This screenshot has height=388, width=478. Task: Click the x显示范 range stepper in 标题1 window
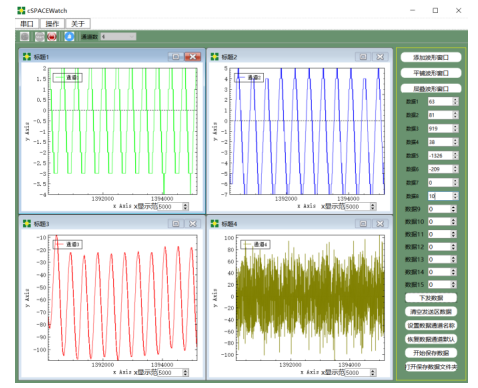pos(185,207)
